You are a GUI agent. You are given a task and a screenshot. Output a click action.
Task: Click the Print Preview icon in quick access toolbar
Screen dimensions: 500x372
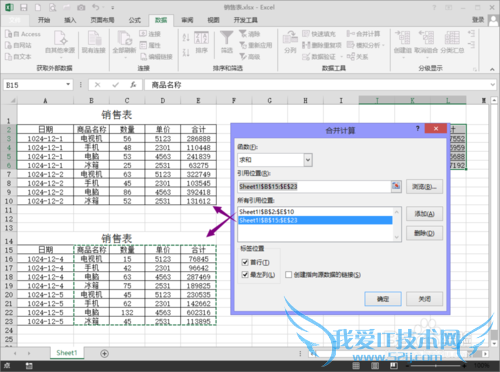point(53,7)
